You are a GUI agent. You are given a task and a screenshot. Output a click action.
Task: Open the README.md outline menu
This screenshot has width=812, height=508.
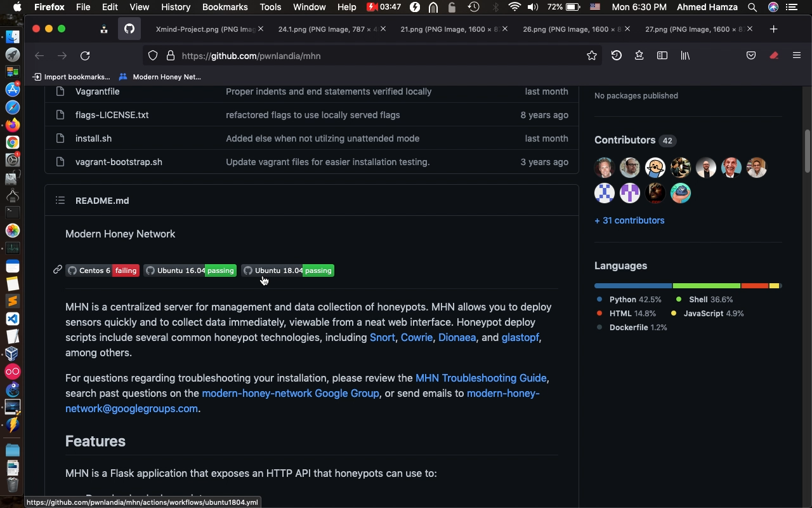(60, 201)
